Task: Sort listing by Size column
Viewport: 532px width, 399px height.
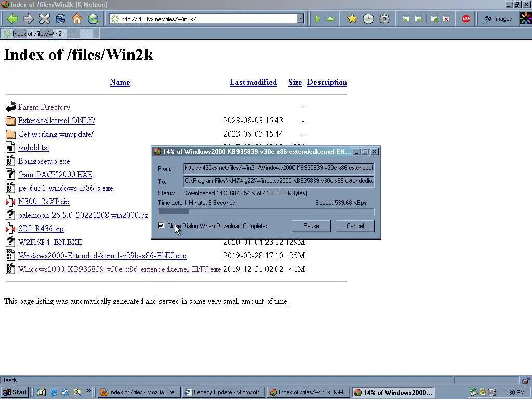Action: tap(295, 82)
